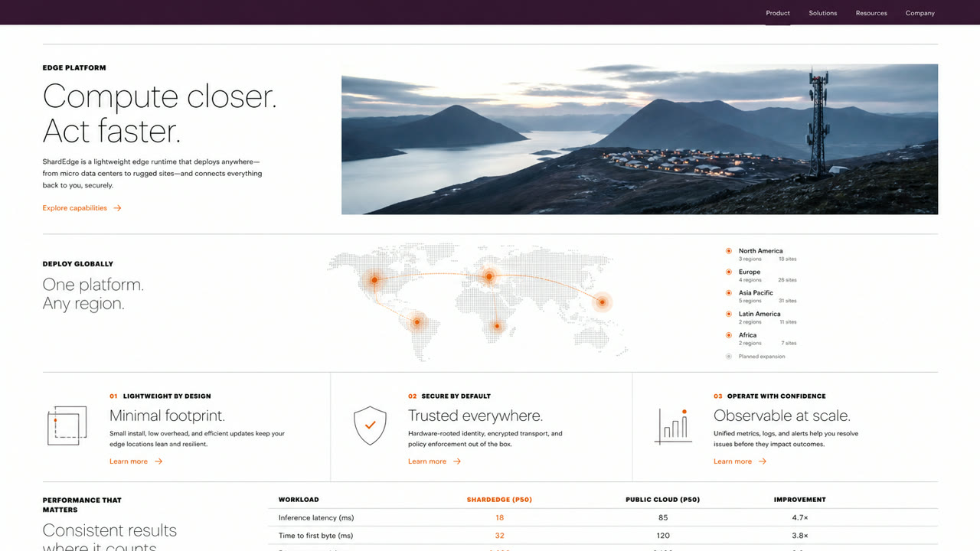Viewport: 980px width, 551px height.
Task: Click arrow next to Observable at scale Learn more
Action: pyautogui.click(x=763, y=461)
